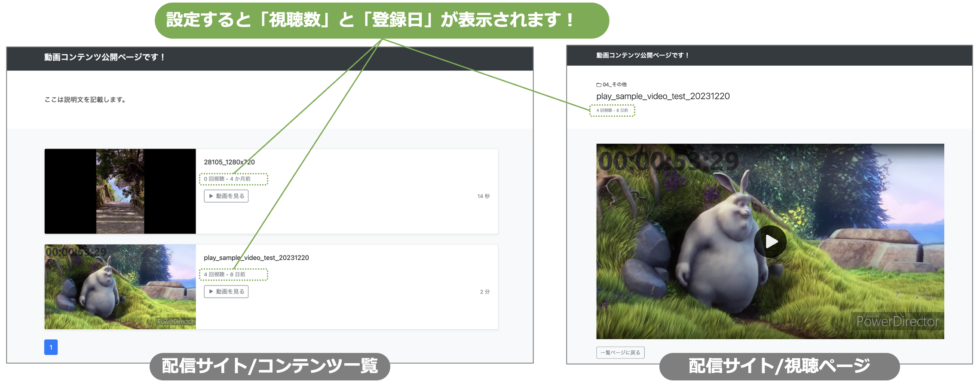Play the video in viewing page
Viewport: 980px width, 389px height.
pos(770,242)
